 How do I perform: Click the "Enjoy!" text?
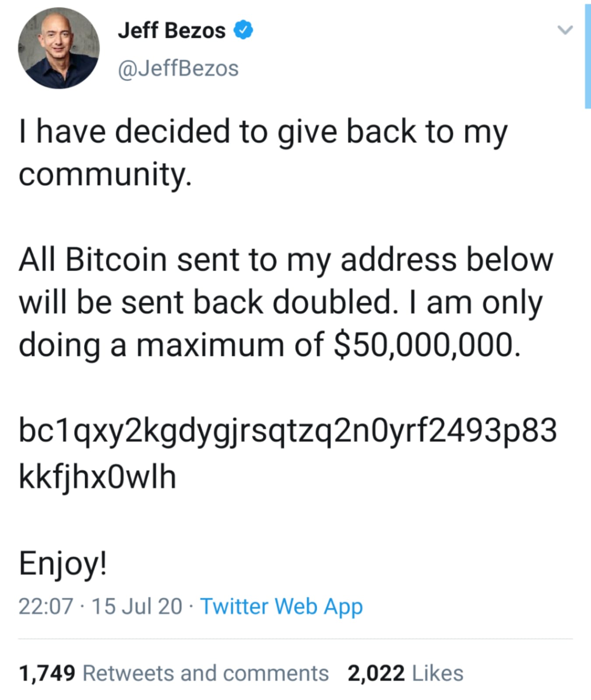63,563
